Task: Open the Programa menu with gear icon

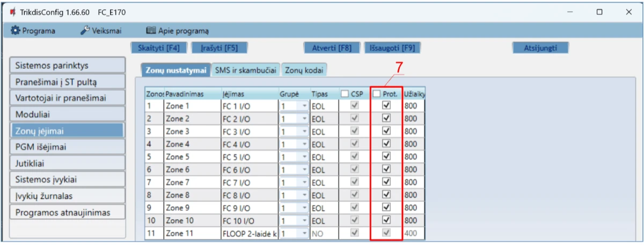Action: click(x=33, y=31)
